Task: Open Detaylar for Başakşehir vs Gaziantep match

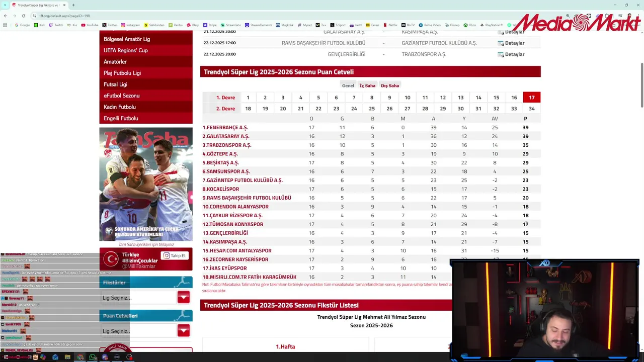Action: pos(511,43)
